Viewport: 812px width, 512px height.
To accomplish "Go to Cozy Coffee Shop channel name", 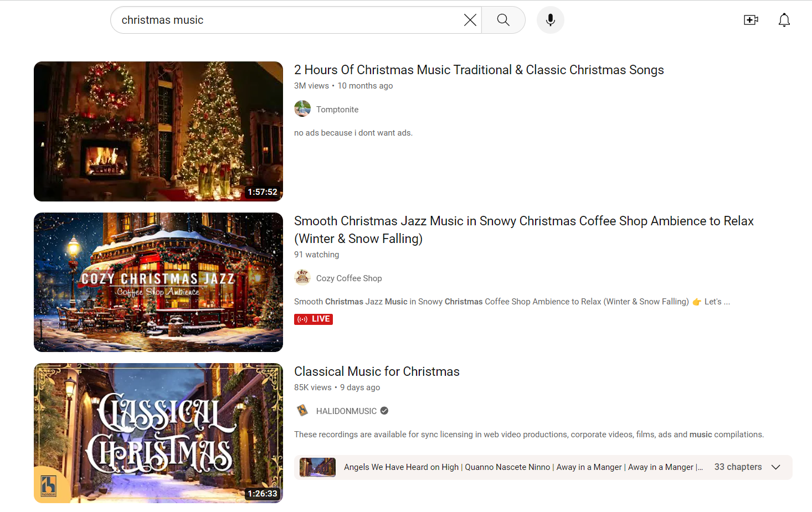I will (x=349, y=278).
